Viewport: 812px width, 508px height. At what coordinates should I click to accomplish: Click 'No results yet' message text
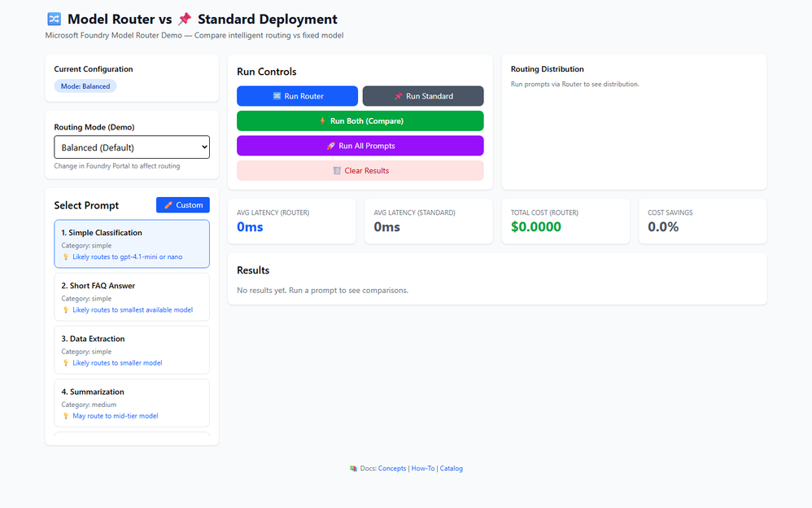click(x=323, y=291)
